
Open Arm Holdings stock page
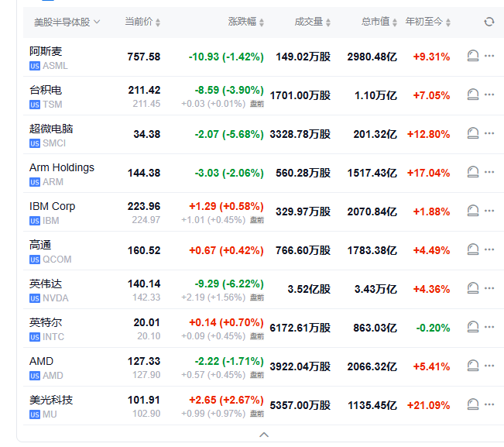coord(62,167)
